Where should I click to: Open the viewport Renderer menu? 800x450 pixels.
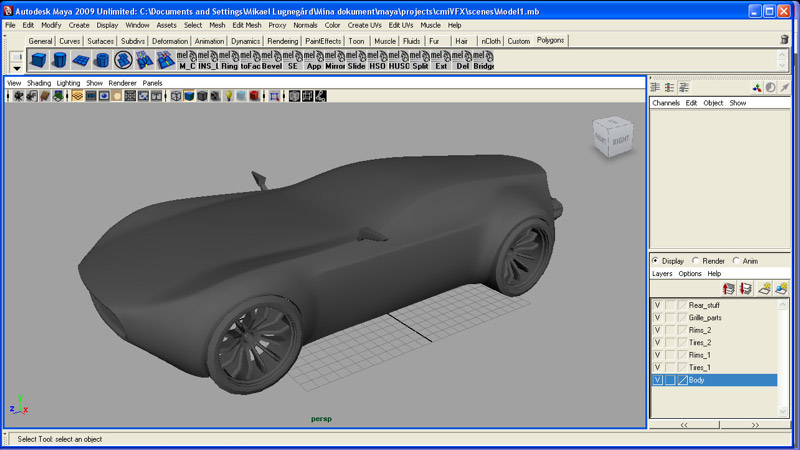click(x=122, y=83)
